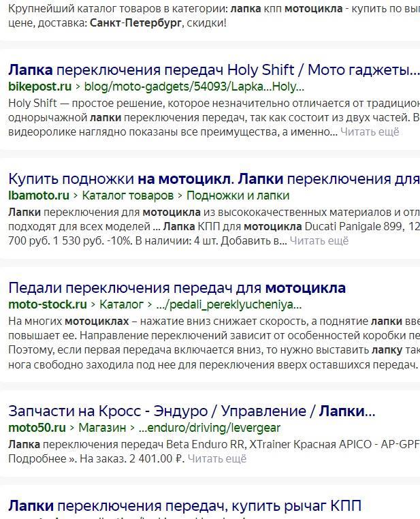Viewport: 420px width, 519px height.
Task: Open the enduro/driving/levergear breadcrumb path
Action: [x=209, y=428]
